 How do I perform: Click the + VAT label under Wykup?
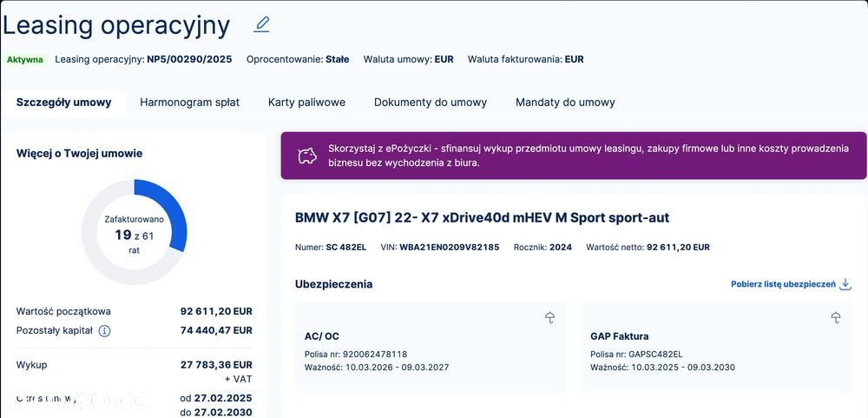point(239,380)
